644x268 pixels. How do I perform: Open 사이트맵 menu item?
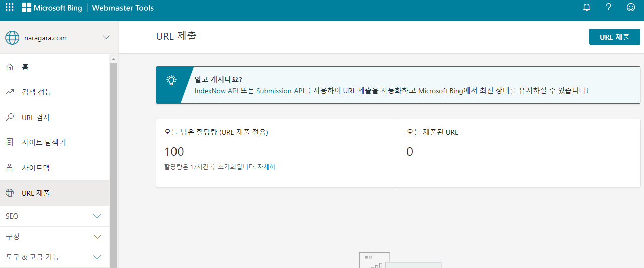coord(54,168)
